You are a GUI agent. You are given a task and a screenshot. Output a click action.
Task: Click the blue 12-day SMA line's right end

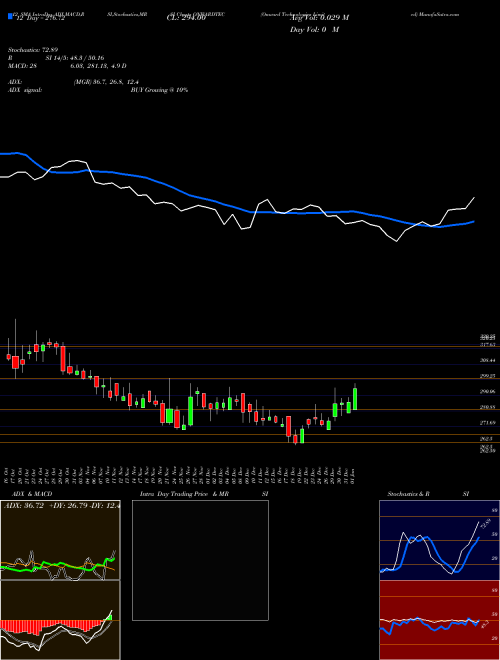pyautogui.click(x=474, y=221)
